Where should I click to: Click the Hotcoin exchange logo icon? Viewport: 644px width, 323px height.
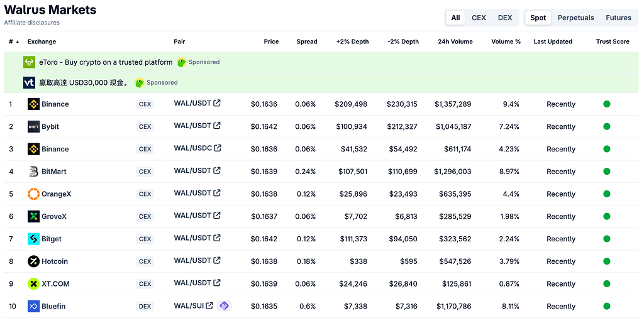pos(33,261)
